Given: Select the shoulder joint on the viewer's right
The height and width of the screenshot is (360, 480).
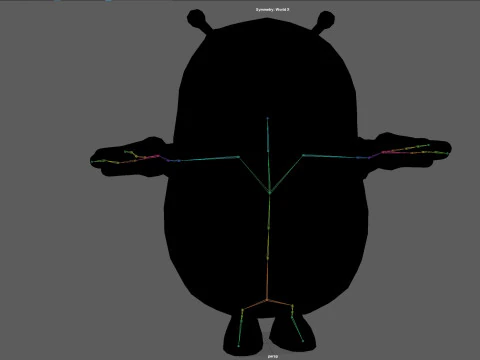Looking at the screenshot, I should (303, 155).
